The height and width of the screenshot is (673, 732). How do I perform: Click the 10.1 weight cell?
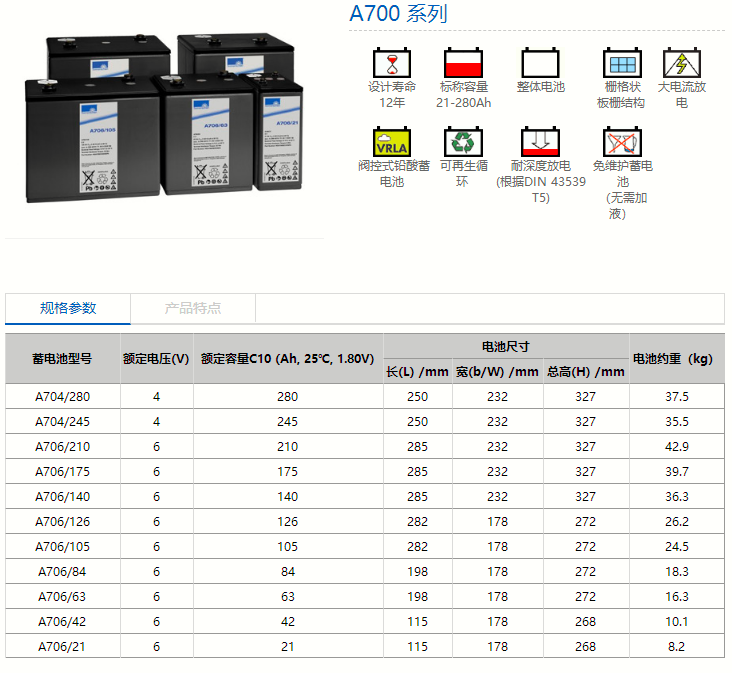pos(676,622)
